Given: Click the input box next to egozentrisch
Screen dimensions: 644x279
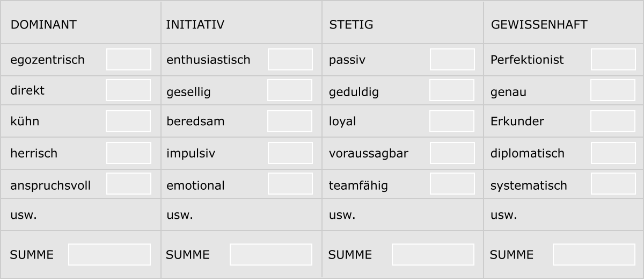Looking at the screenshot, I should tap(129, 59).
